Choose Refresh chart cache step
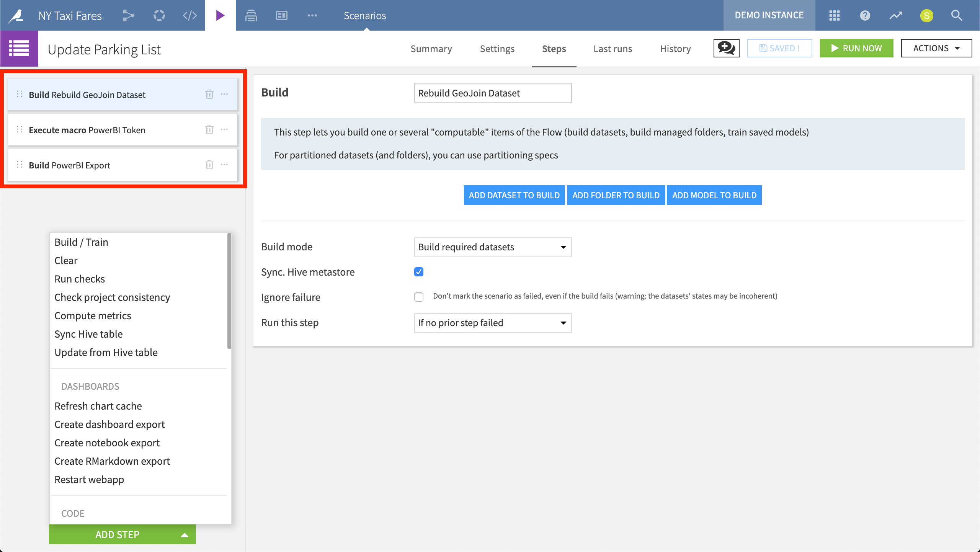This screenshot has width=980, height=552. click(x=98, y=406)
